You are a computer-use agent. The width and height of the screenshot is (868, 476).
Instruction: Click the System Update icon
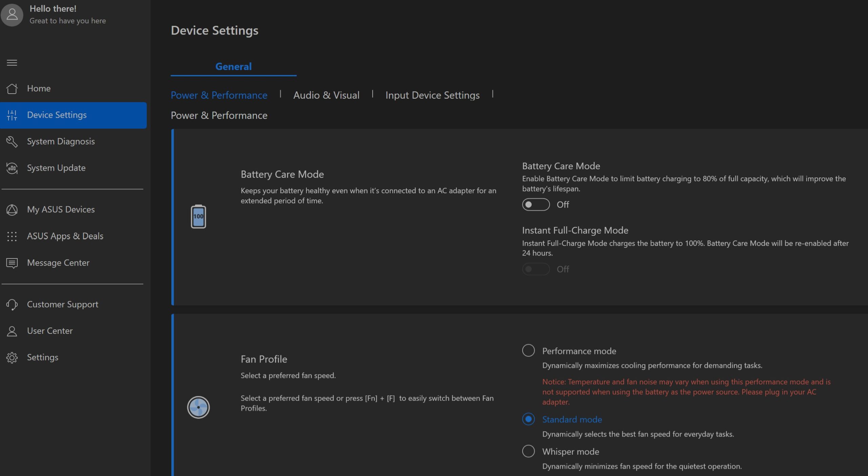pos(12,168)
